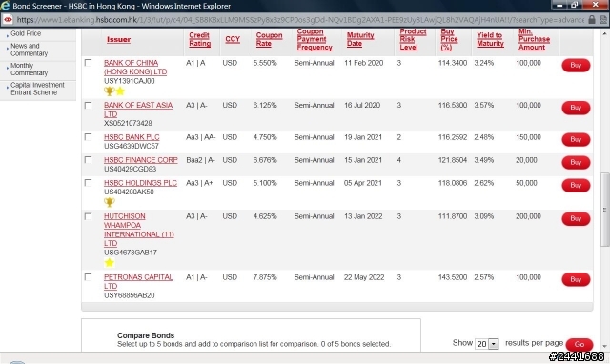Sort by Coupon Payment Frequency column
This screenshot has width=610, height=364.
coord(315,39)
